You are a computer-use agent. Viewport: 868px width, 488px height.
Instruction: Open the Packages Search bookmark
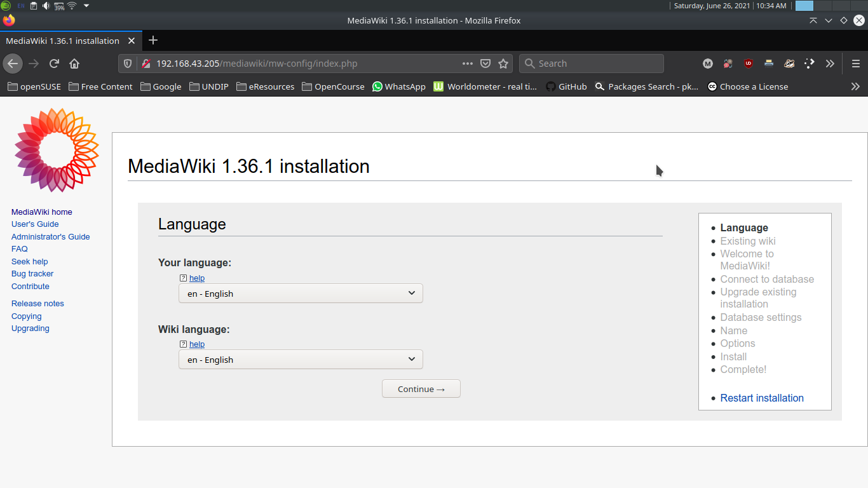646,86
